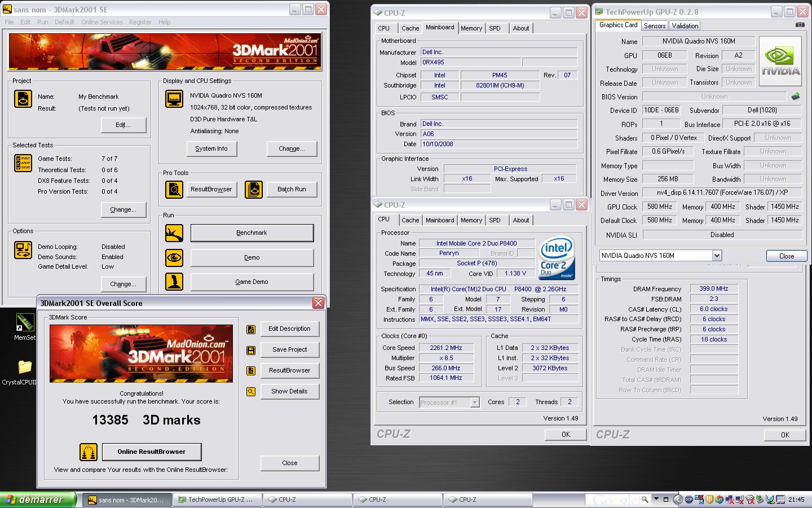Image resolution: width=812 pixels, height=508 pixels.
Task: Click the Core Speed 2261.2 MHz field
Action: (445, 348)
